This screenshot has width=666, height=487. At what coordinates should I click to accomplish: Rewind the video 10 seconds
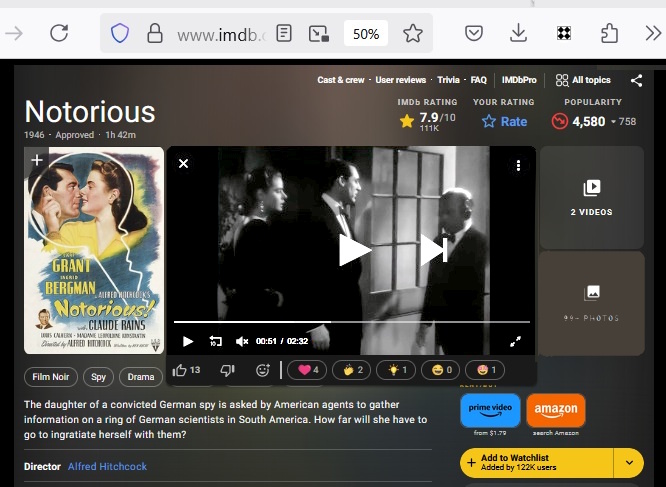215,341
